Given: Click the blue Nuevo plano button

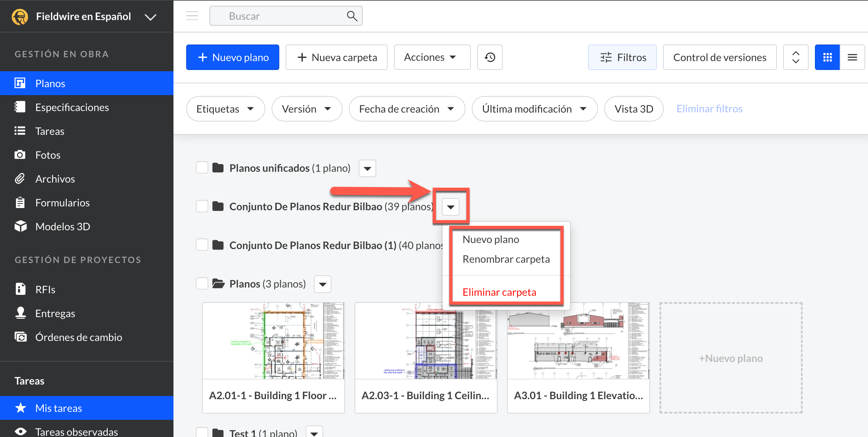Looking at the screenshot, I should click(x=233, y=57).
